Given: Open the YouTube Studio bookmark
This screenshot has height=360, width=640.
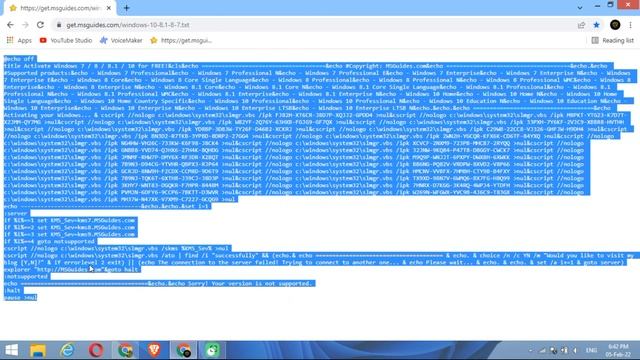Looking at the screenshot, I should click(66, 40).
